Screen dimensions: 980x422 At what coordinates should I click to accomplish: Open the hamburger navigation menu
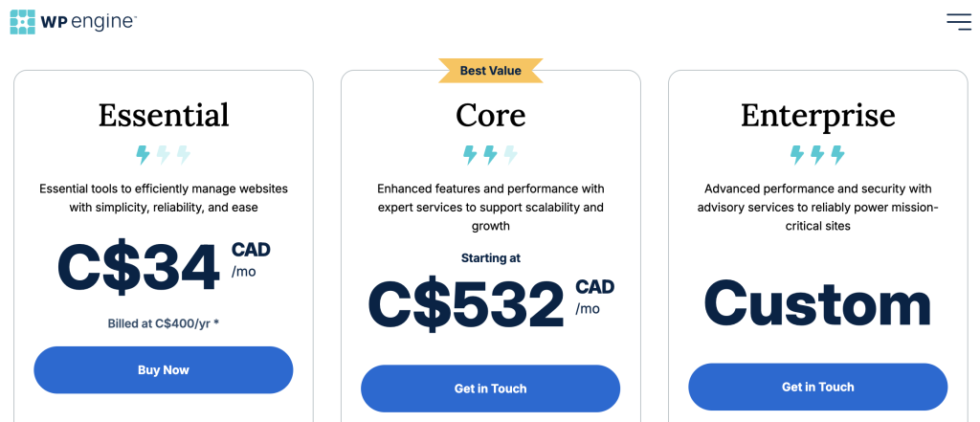tap(958, 21)
